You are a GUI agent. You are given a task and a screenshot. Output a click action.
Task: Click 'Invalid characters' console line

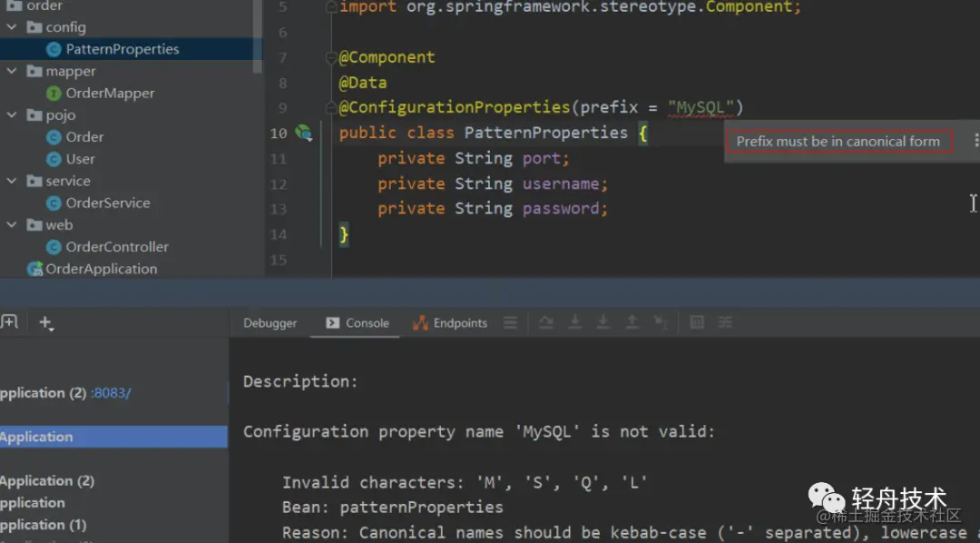pyautogui.click(x=465, y=482)
